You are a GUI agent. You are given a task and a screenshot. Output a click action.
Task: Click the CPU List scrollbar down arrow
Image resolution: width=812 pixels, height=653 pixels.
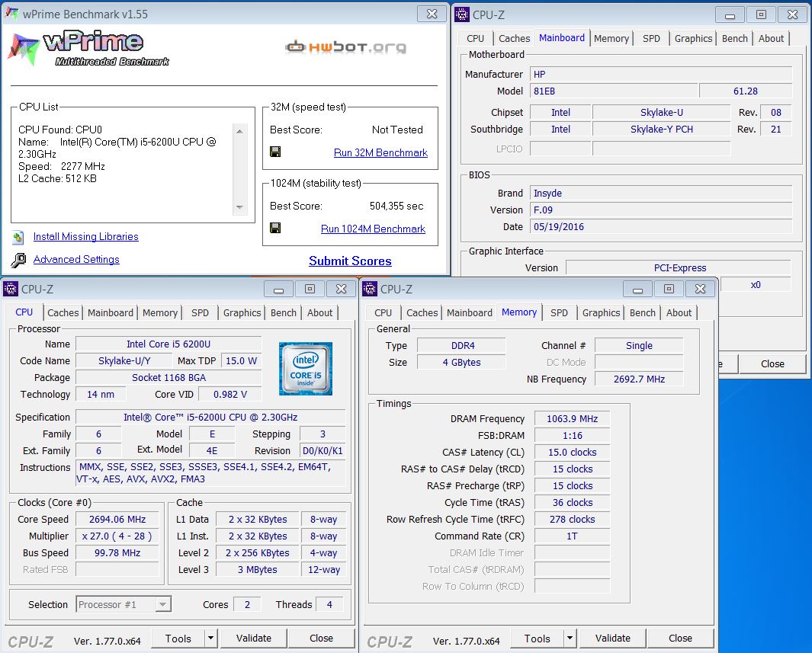(x=239, y=207)
